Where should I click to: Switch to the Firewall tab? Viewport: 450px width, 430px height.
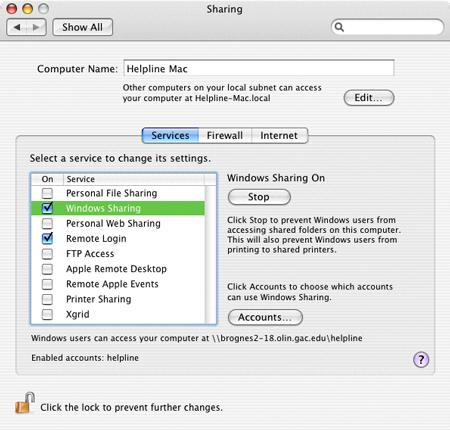(x=225, y=136)
